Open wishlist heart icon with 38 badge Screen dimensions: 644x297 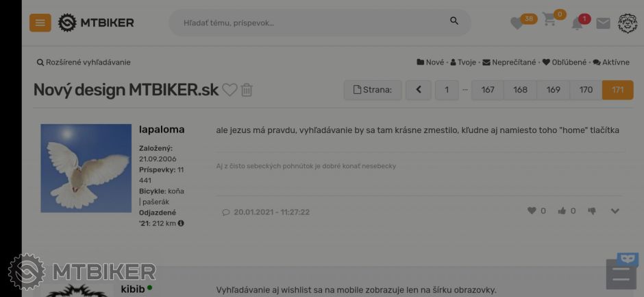coord(517,23)
